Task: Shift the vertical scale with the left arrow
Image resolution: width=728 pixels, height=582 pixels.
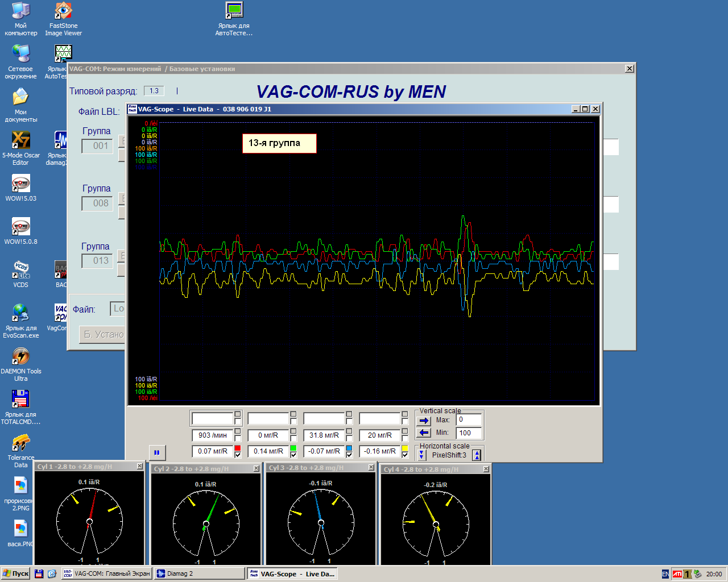Action: coord(424,433)
